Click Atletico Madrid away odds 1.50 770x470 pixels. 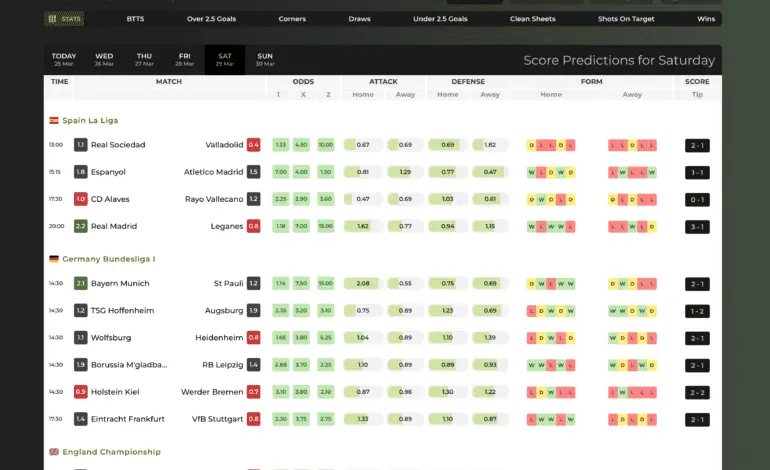[x=326, y=172]
